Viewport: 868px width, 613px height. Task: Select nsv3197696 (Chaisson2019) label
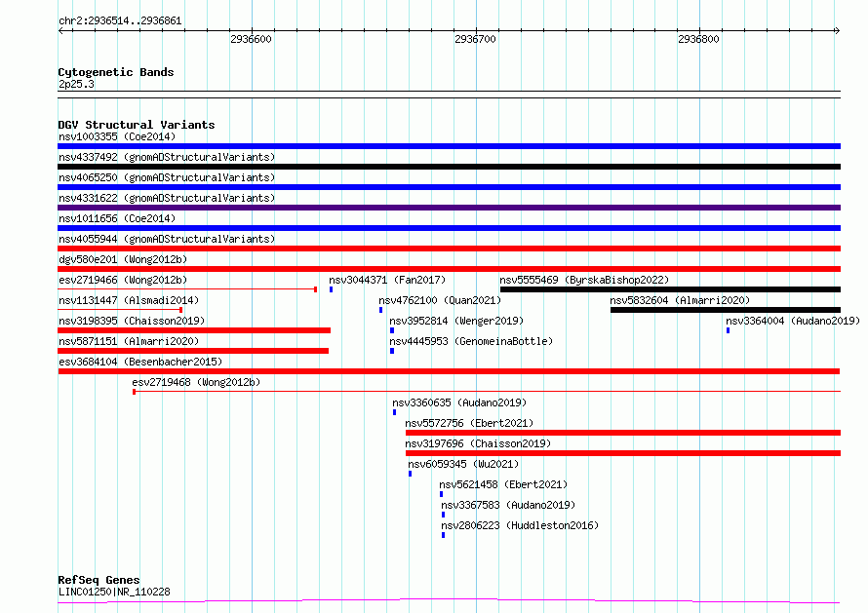point(478,443)
